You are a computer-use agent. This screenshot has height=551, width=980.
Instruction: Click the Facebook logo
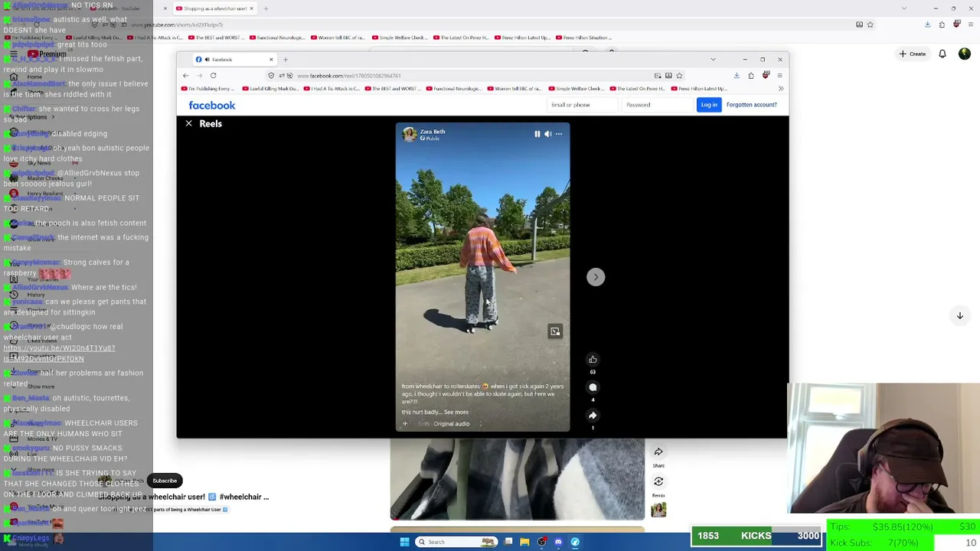[x=212, y=106]
